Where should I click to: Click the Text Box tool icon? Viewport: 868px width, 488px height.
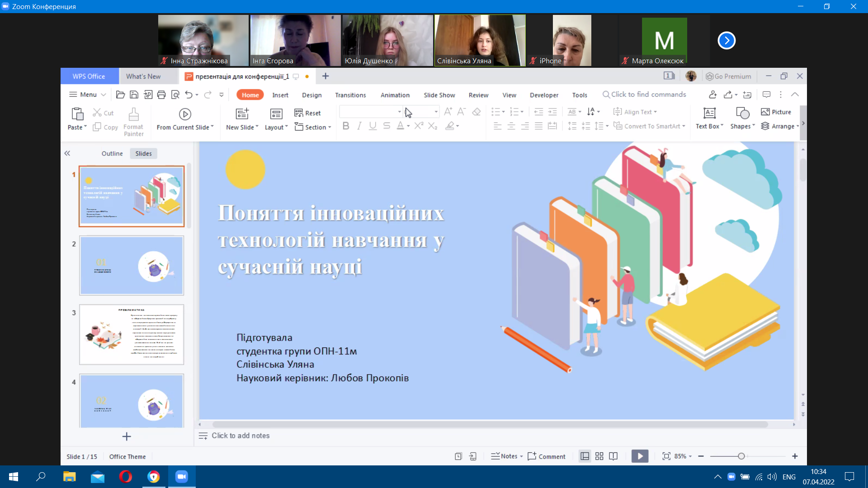[x=709, y=113]
